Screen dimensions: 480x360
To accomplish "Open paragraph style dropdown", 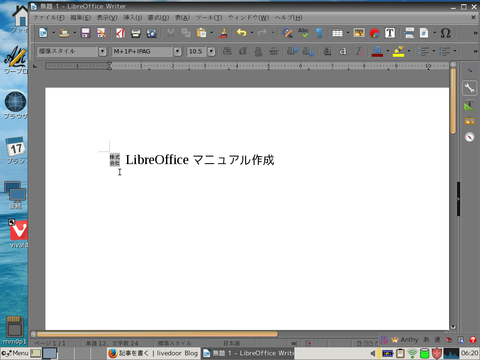I will pyautogui.click(x=102, y=51).
